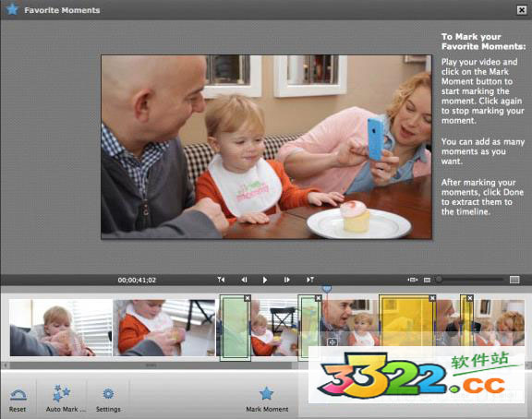Play the video
The height and width of the screenshot is (419, 532).
click(x=265, y=280)
